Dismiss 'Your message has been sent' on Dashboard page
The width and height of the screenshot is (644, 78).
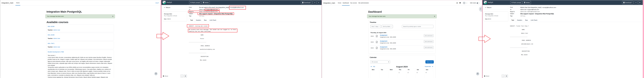435,16
